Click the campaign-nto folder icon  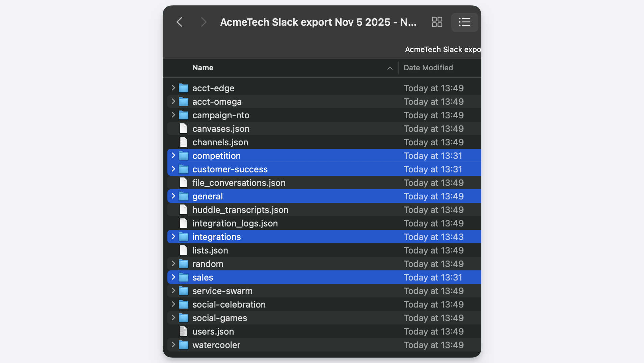pos(183,115)
